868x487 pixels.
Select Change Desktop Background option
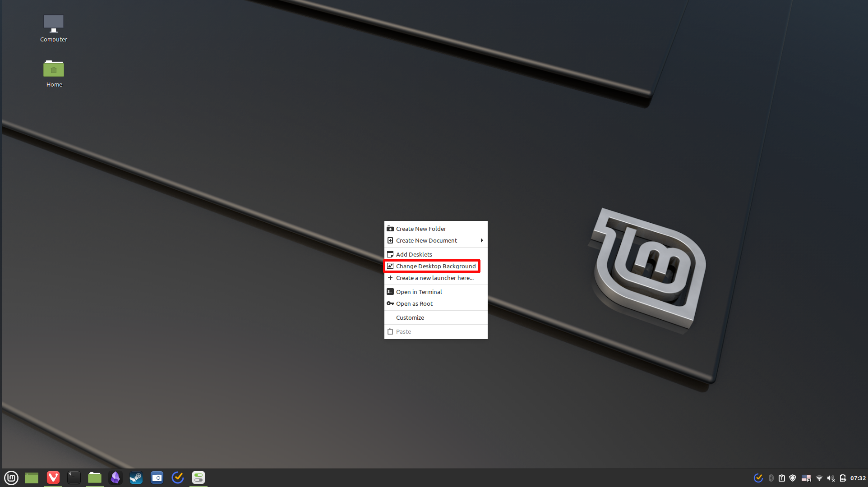[436, 266]
